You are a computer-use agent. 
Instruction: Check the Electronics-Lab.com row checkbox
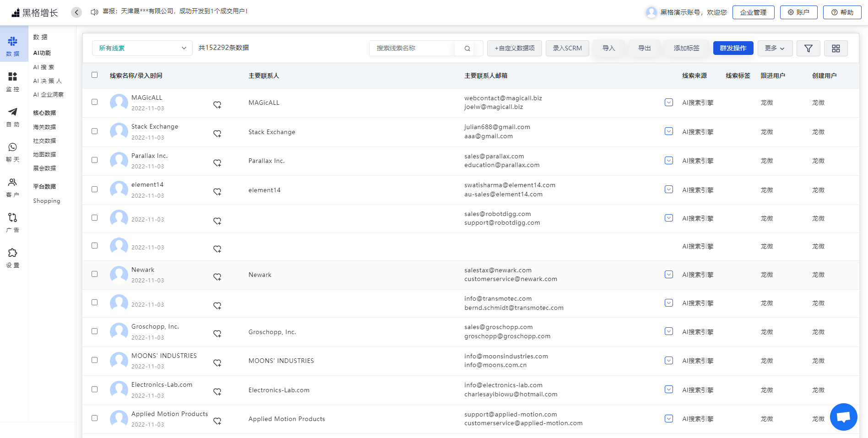(95, 389)
